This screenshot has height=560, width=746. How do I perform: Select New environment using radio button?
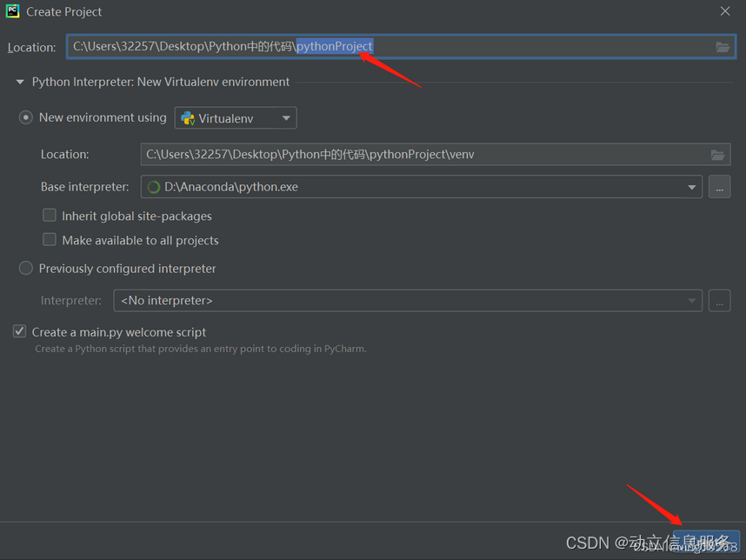coord(26,117)
